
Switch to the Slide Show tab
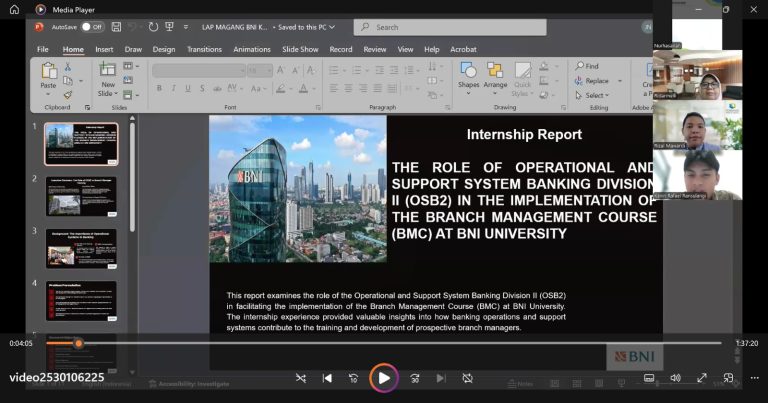click(x=300, y=49)
